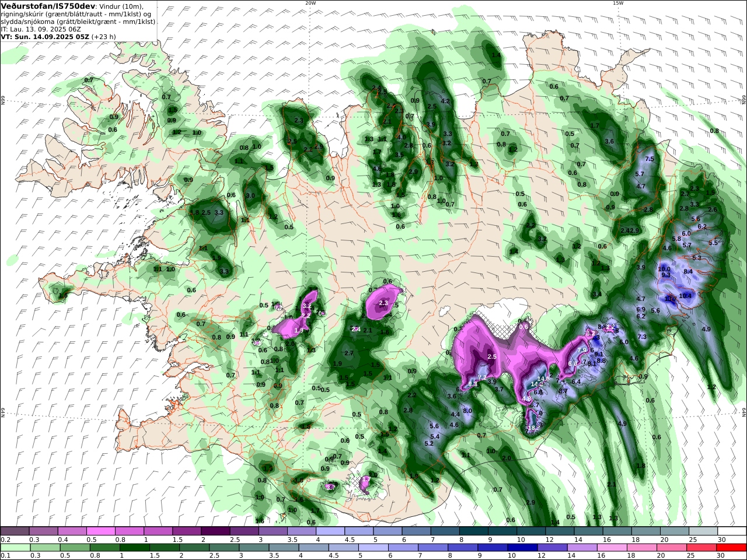The height and width of the screenshot is (560, 747).
Task: Click the top legend swatch between 12 and 14
Action: click(x=559, y=531)
